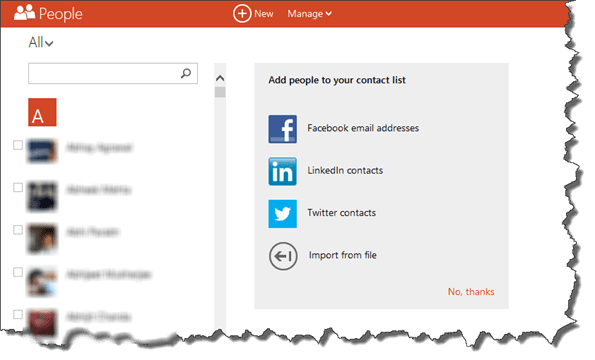
Task: Tick the fourth contact's checkbox
Action: coord(18,272)
